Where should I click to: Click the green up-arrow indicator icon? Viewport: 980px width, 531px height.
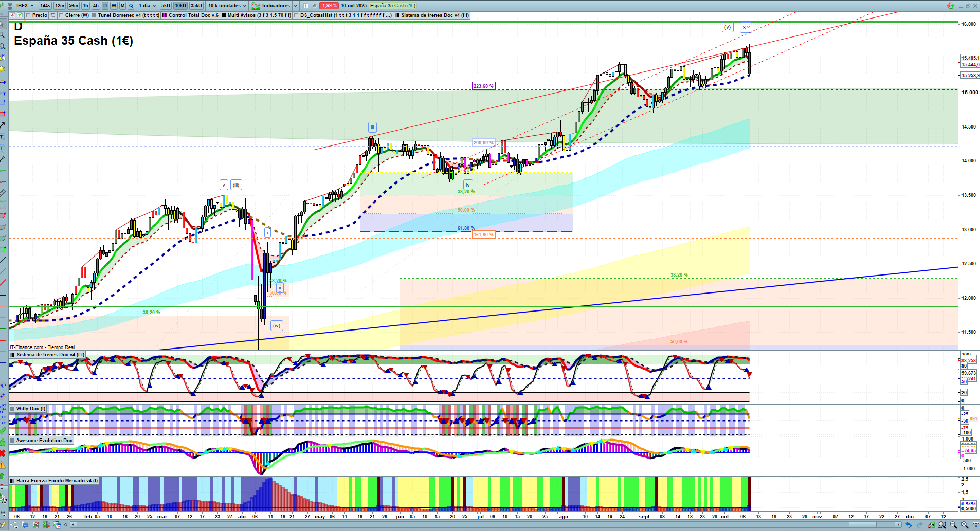(20, 15)
